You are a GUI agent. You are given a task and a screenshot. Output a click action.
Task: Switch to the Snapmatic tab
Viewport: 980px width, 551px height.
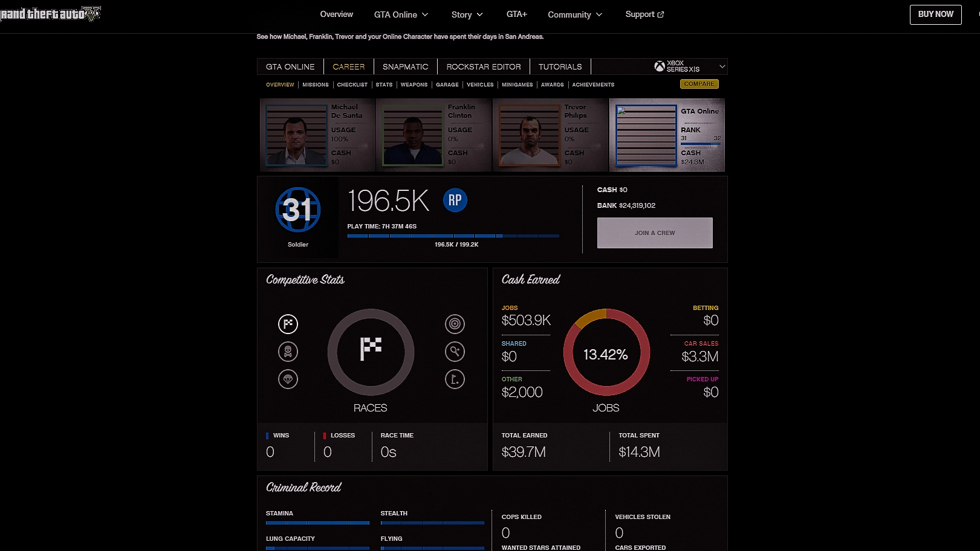pyautogui.click(x=405, y=66)
